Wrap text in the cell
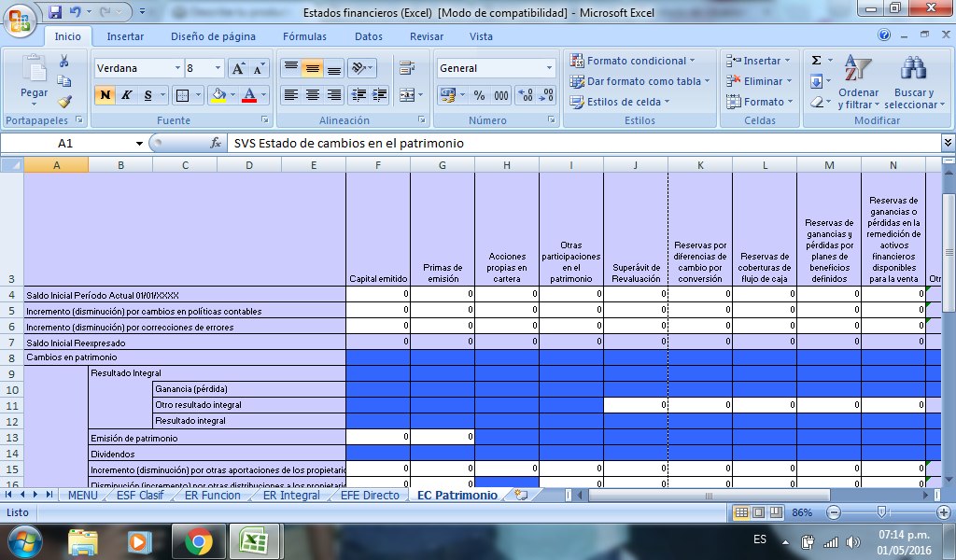The width and height of the screenshot is (956, 560). [407, 67]
